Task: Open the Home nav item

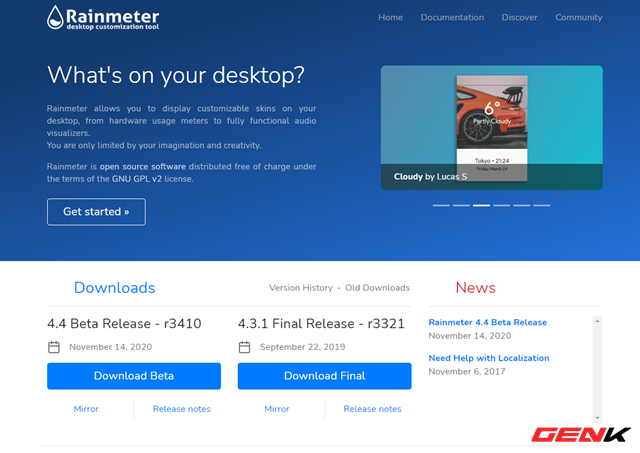Action: coord(390,17)
